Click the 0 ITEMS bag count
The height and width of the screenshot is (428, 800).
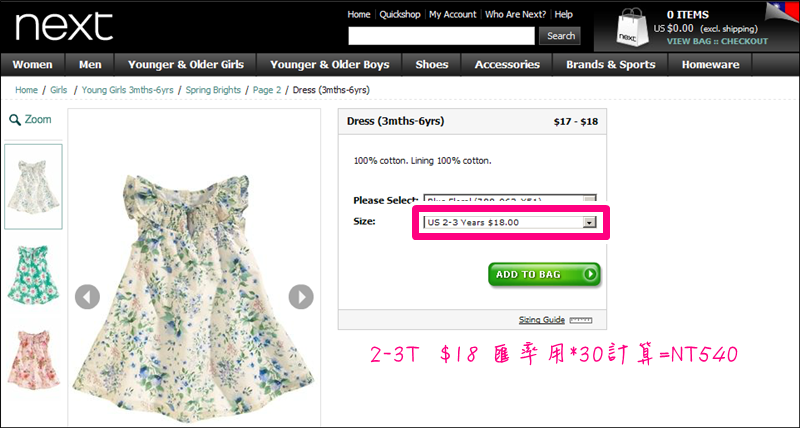pyautogui.click(x=688, y=15)
